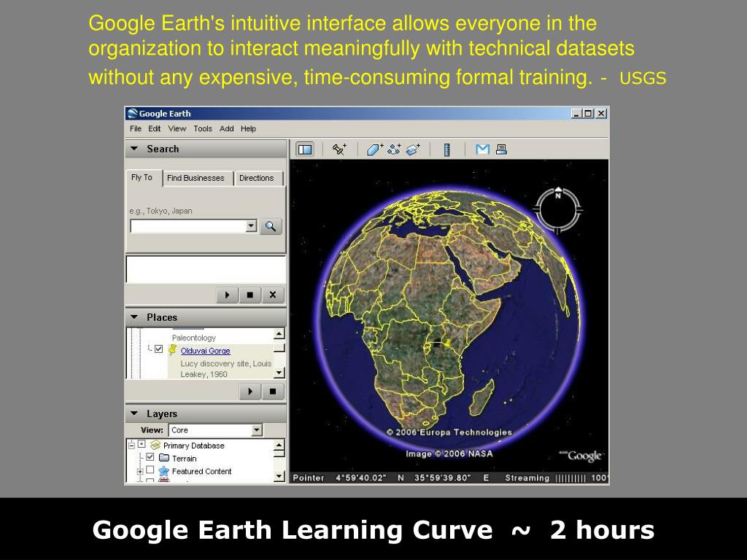Open the File menu
The image size is (747, 560).
coord(136,128)
